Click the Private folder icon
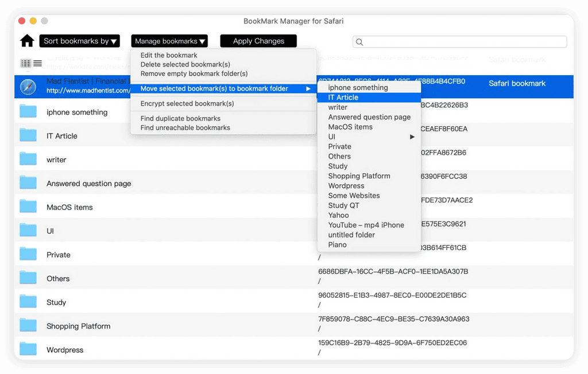 click(28, 254)
